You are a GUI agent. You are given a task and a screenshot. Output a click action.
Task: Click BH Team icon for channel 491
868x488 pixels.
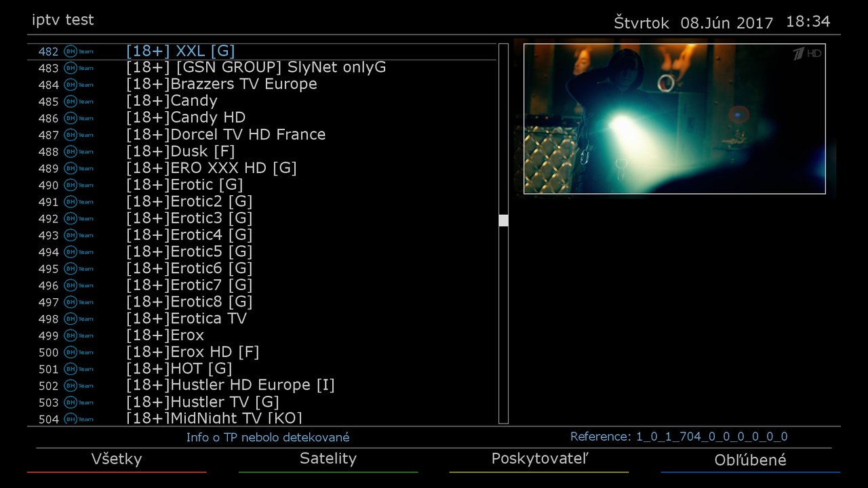pyautogui.click(x=79, y=202)
